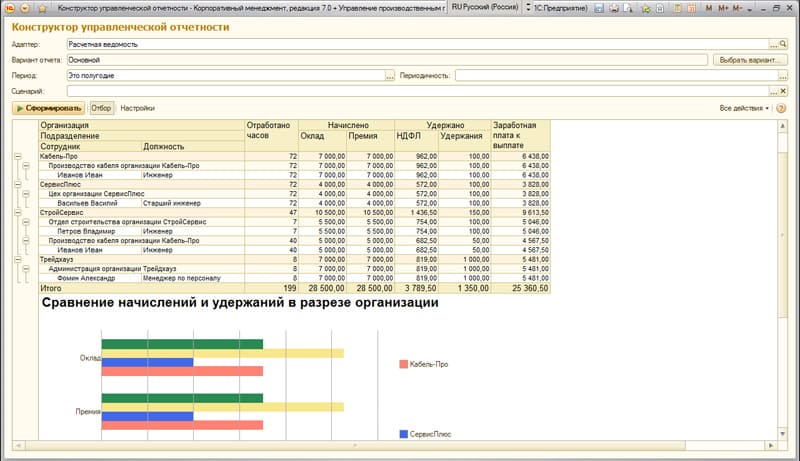This screenshot has height=461, width=800.
Task: Toggle the Отбор button
Action: (x=101, y=108)
